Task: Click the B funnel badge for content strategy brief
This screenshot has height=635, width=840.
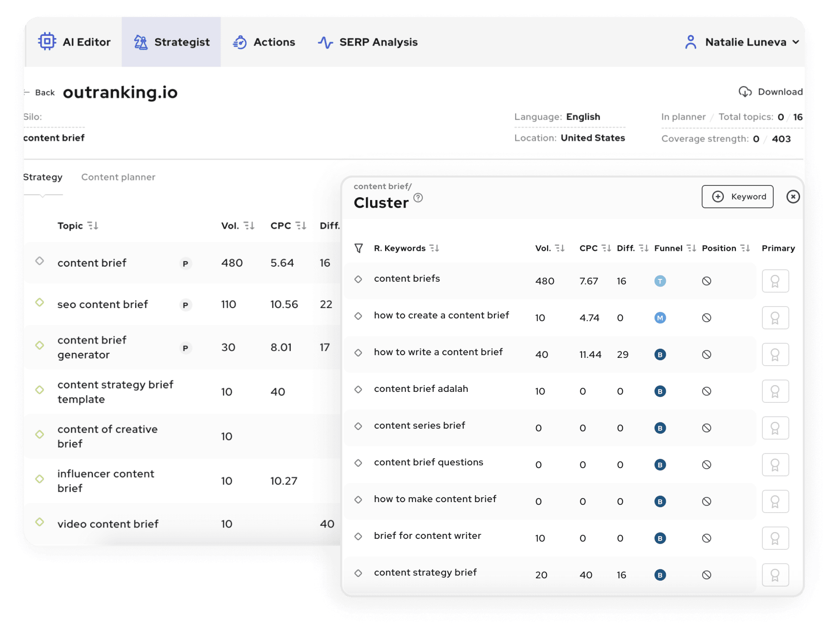Action: 660,575
